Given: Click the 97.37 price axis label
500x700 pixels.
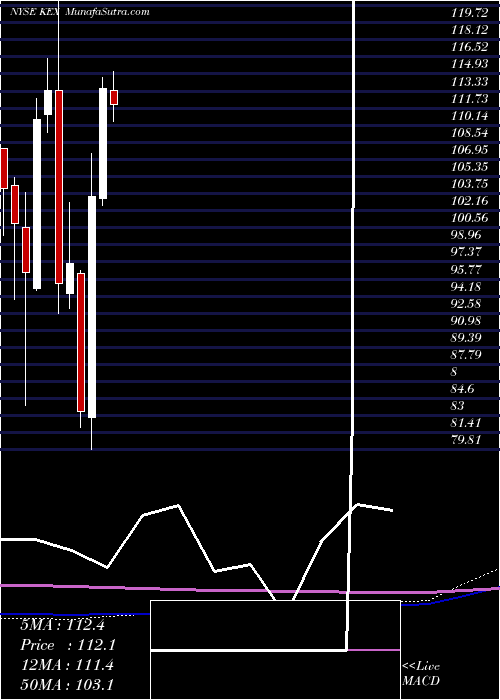Looking at the screenshot, I should (467, 252).
